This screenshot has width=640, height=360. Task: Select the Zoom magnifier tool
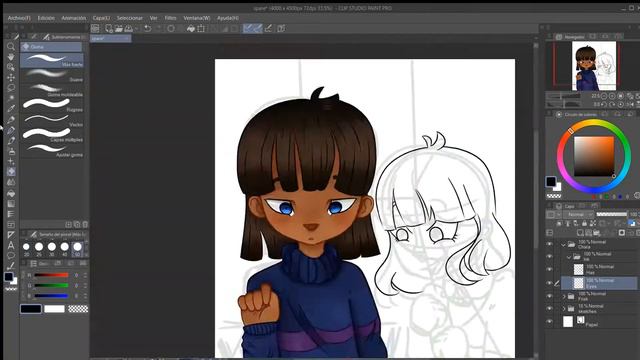pos(11,47)
